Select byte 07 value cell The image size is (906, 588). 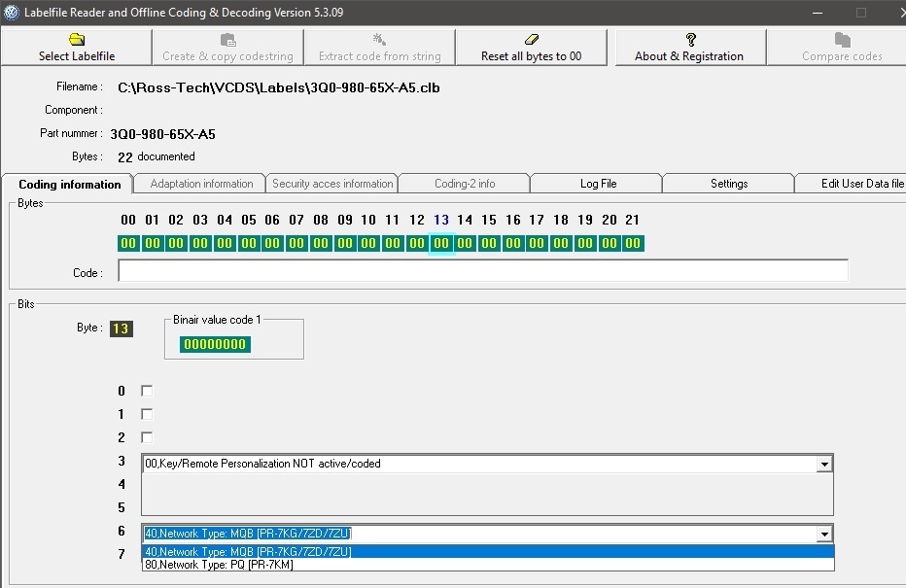coord(296,243)
